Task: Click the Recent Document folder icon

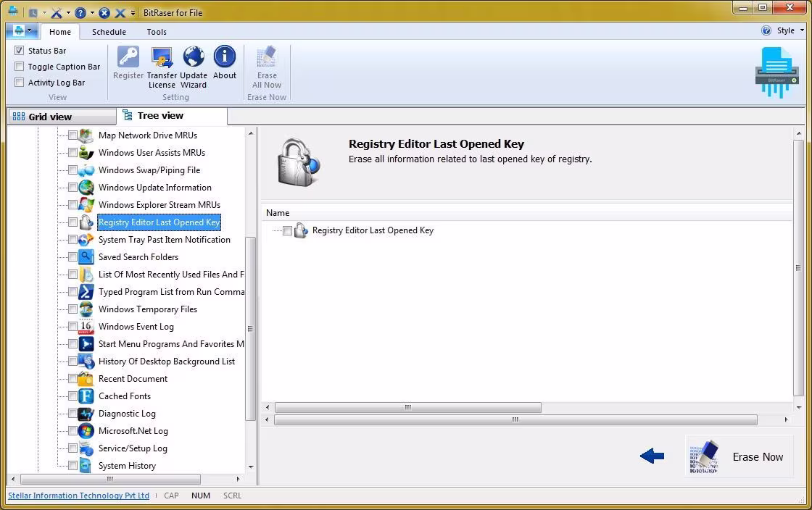Action: click(x=86, y=379)
